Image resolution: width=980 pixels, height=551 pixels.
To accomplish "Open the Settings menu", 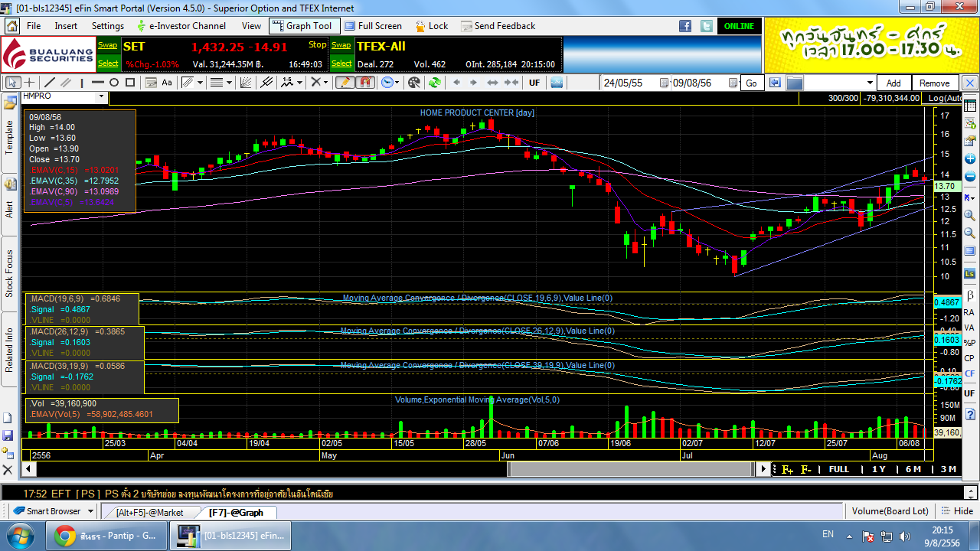I will point(108,26).
